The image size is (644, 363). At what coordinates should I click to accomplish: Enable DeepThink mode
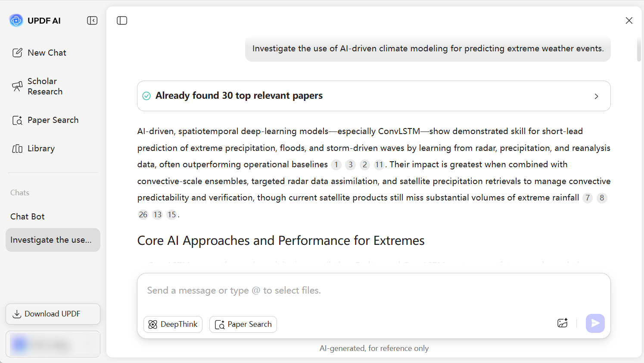coord(173,324)
